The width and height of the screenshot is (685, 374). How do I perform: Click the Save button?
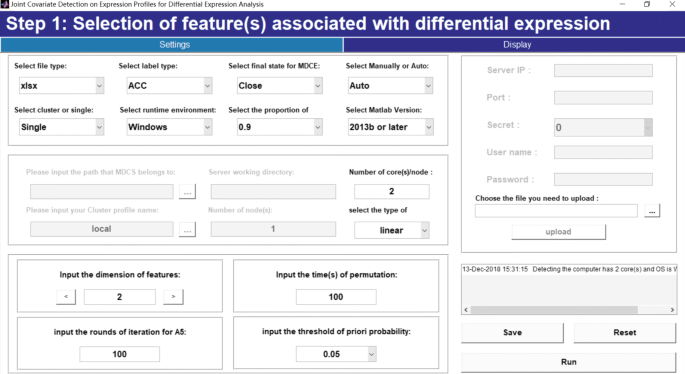pos(512,332)
